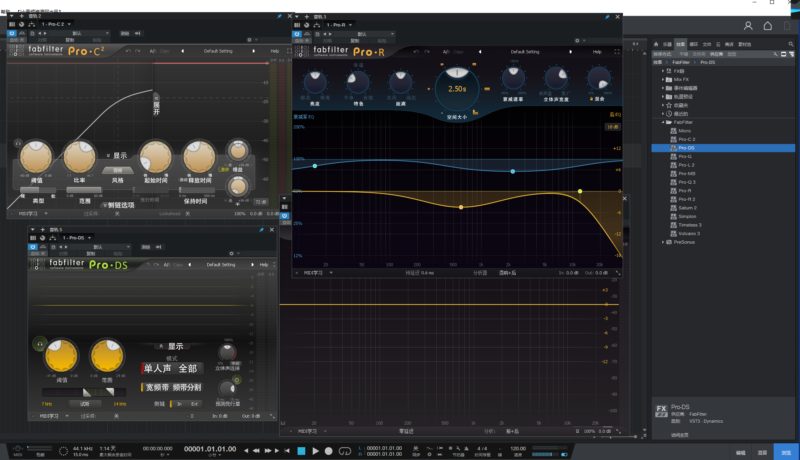The height and width of the screenshot is (460, 800).
Task: Click Pro-DS audition headphone icon
Action: click(39, 345)
